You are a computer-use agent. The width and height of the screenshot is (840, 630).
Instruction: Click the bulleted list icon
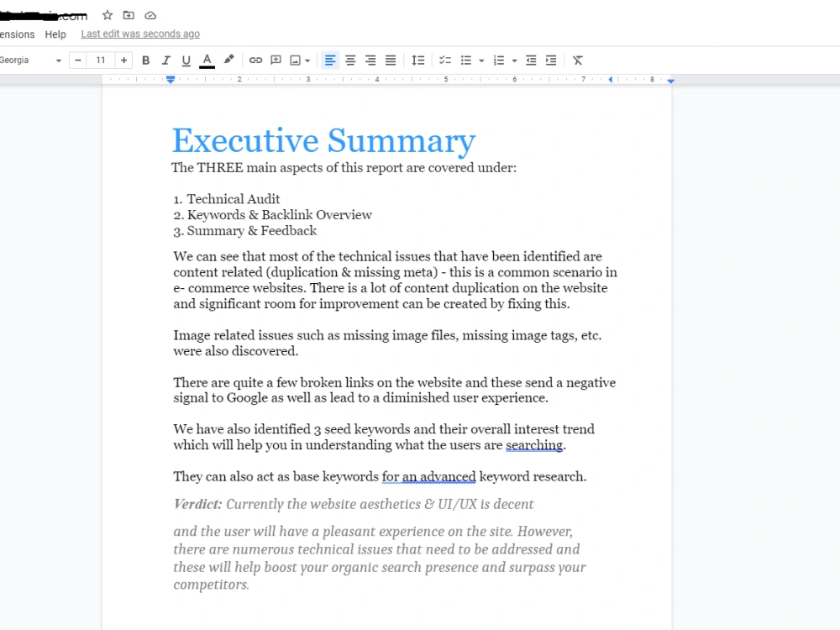click(x=466, y=60)
